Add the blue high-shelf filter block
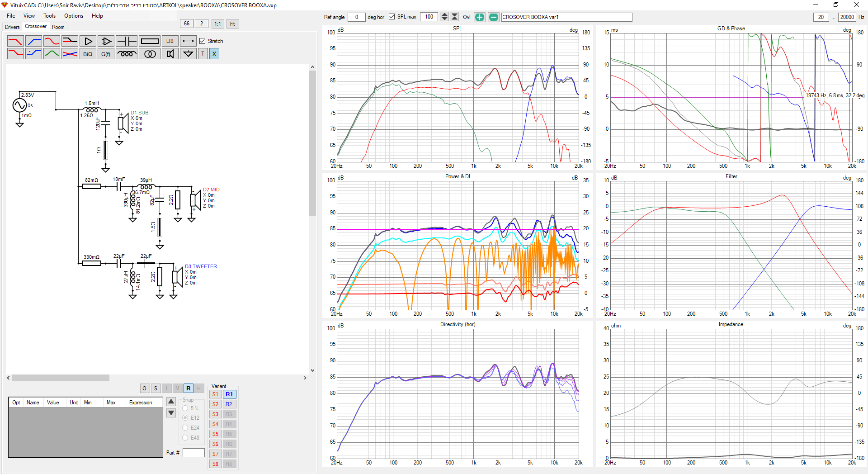 pyautogui.click(x=33, y=54)
